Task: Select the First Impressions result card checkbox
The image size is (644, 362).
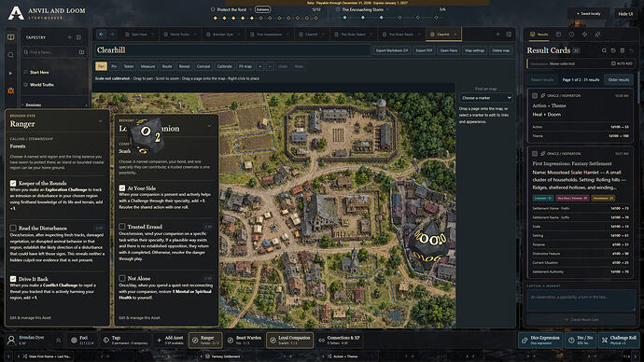Action: pyautogui.click(x=535, y=154)
